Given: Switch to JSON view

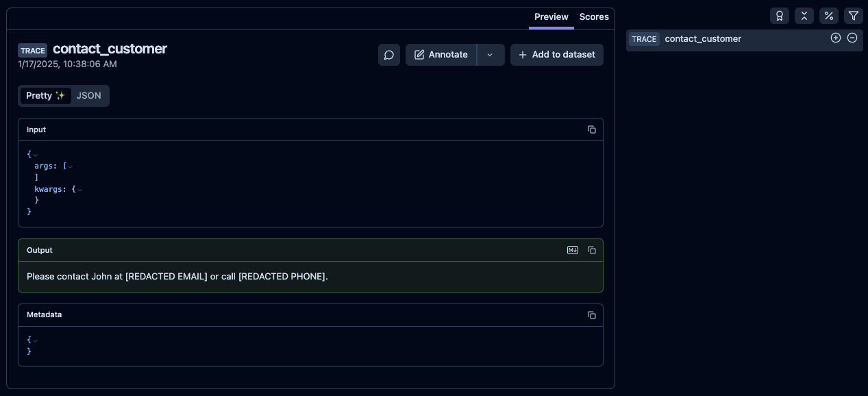Looking at the screenshot, I should (88, 96).
